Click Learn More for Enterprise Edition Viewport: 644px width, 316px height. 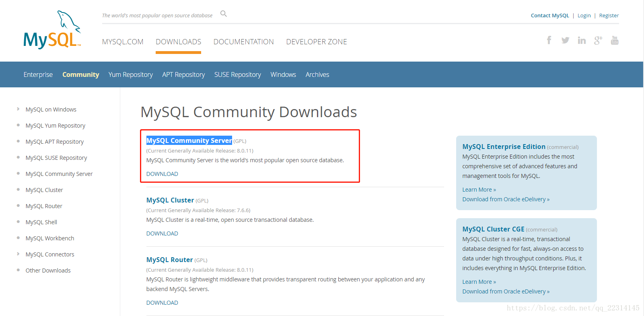click(x=479, y=190)
